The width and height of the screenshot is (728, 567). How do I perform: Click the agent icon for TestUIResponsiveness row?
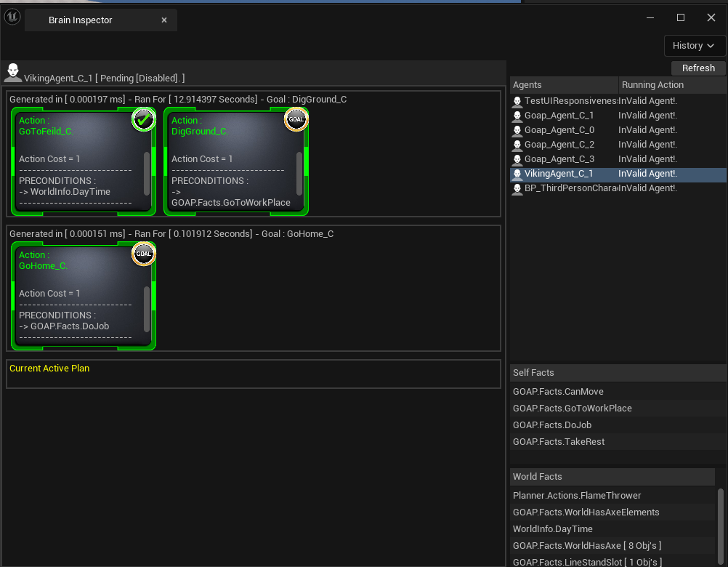517,101
